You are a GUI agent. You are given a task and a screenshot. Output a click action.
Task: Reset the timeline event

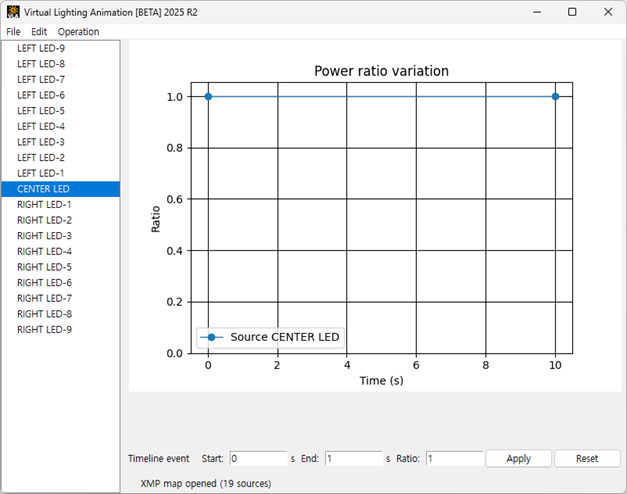pos(587,458)
